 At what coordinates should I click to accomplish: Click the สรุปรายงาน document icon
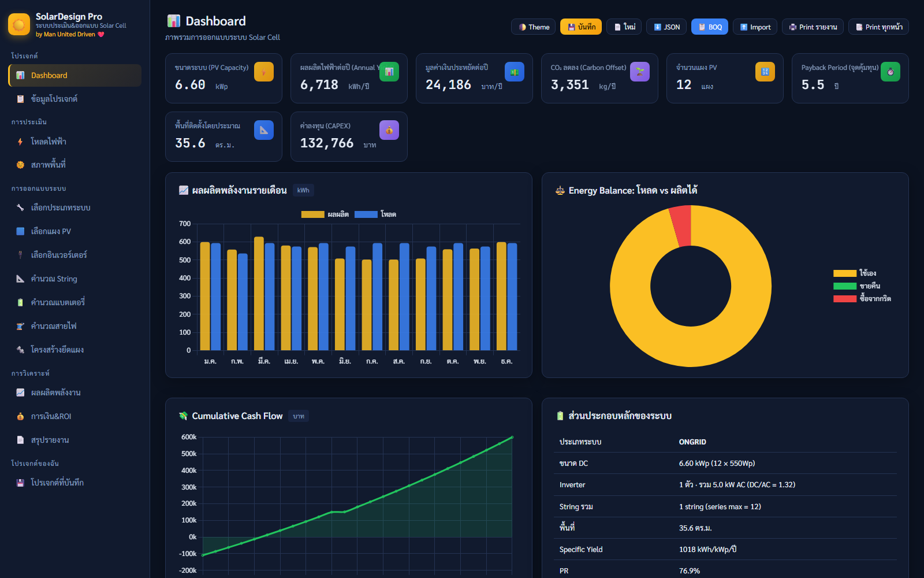[x=20, y=440]
